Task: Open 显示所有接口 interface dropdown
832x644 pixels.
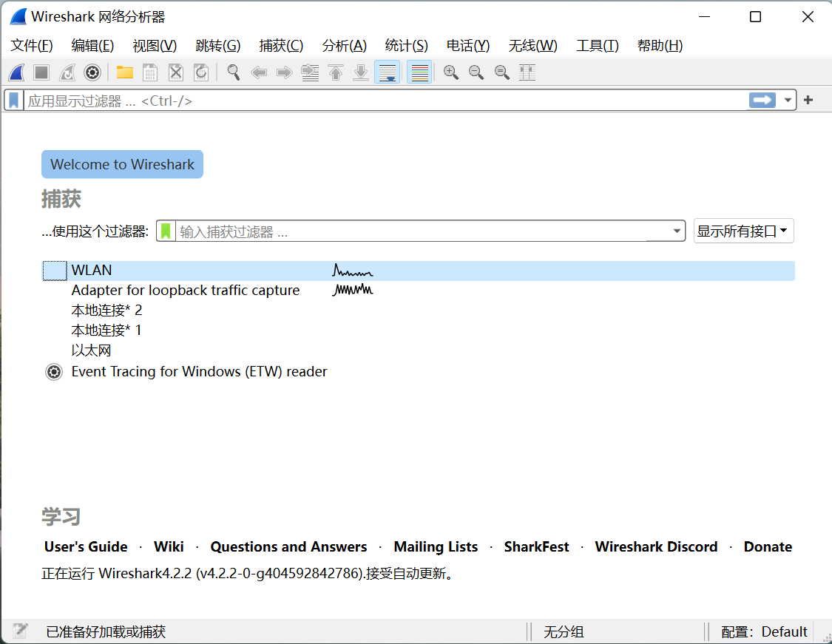Action: [x=743, y=231]
